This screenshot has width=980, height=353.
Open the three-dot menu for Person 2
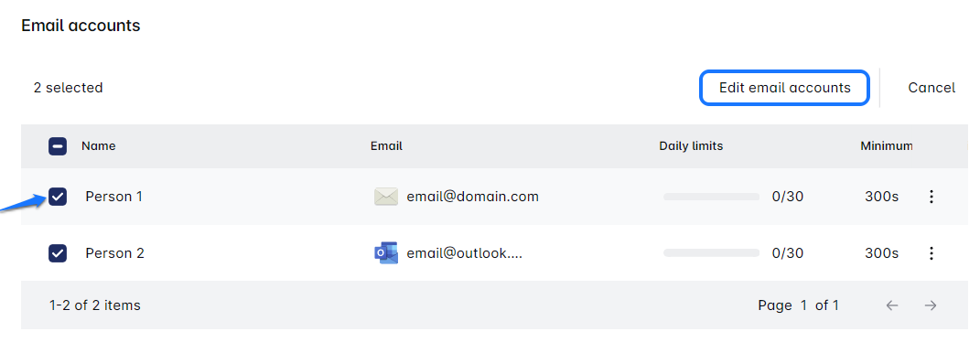tap(932, 253)
